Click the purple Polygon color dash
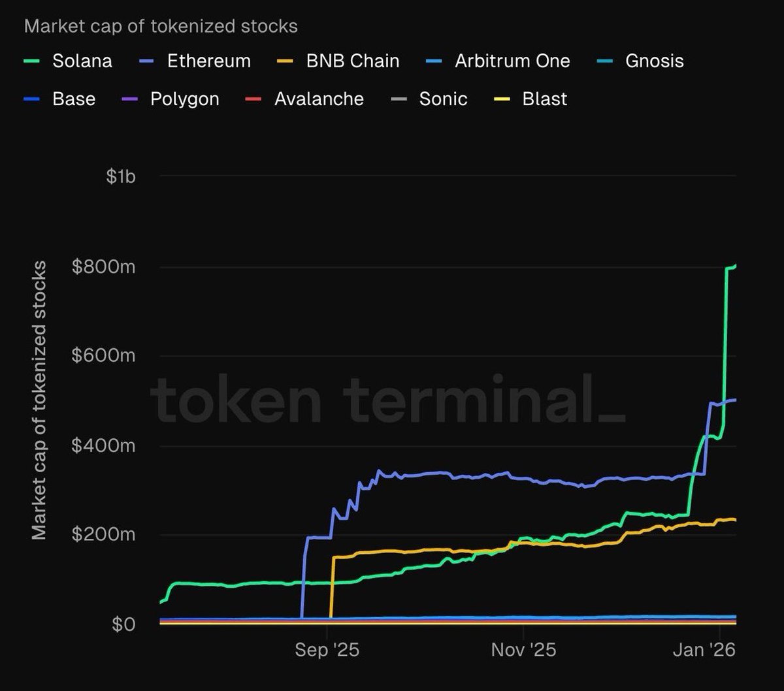This screenshot has height=691, width=784. 130,99
